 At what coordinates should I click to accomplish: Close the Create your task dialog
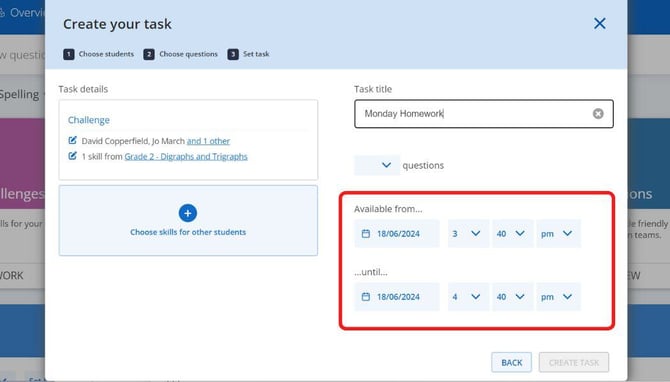coord(599,24)
